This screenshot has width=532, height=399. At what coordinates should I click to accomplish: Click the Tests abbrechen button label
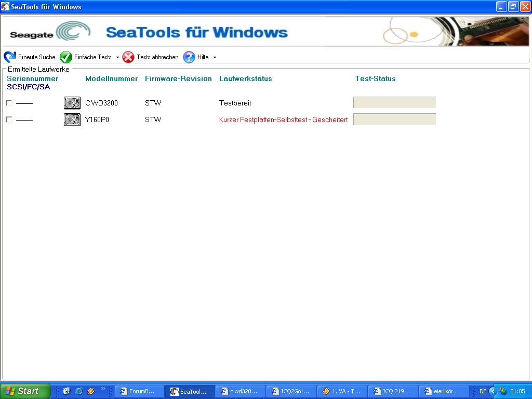(157, 57)
